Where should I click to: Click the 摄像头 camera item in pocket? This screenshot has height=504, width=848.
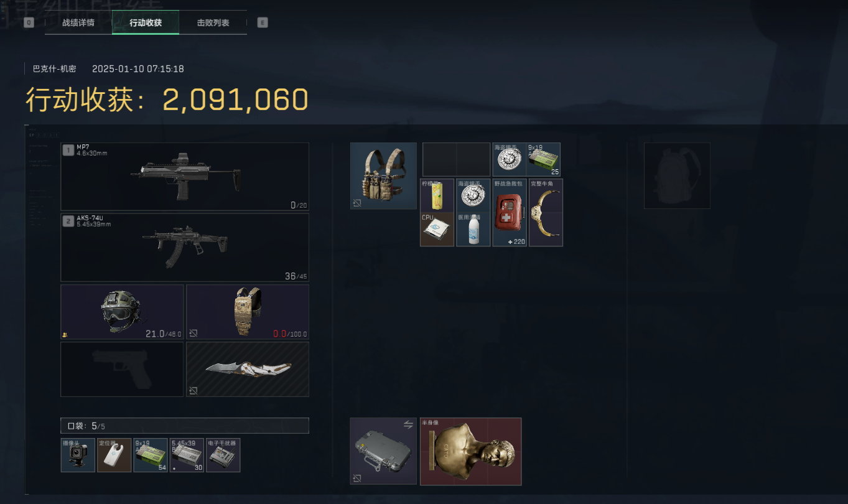[78, 455]
